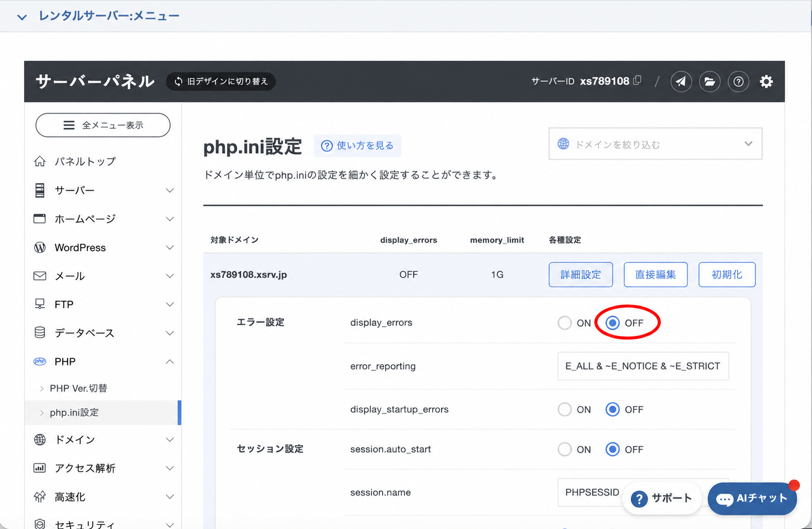The image size is (812, 529).
Task: Open help question mark icon in header
Action: tap(738, 82)
